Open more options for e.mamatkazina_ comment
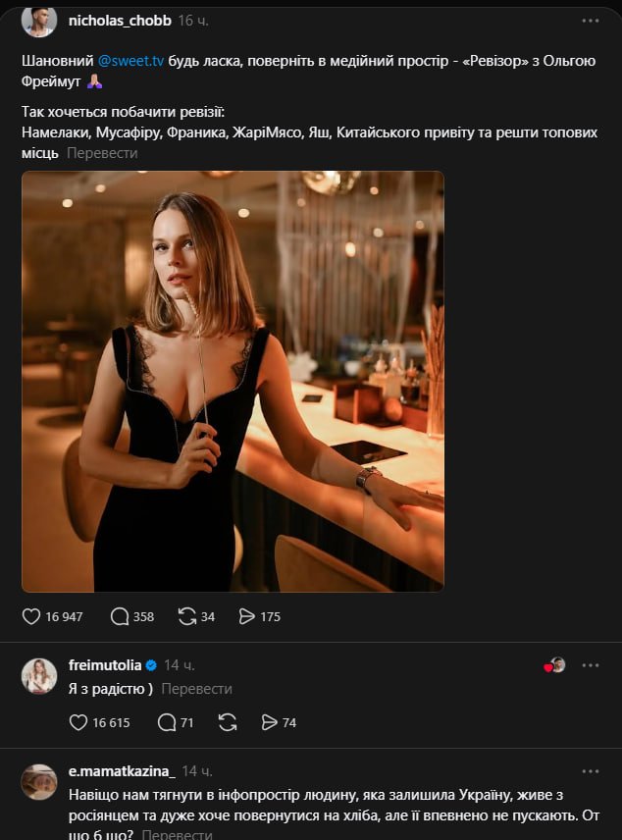This screenshot has height=840, width=622. point(590,770)
